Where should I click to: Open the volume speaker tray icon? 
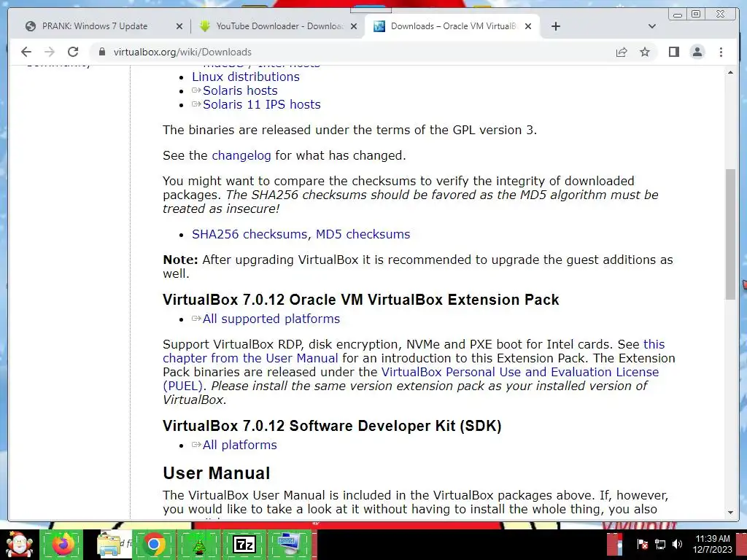pyautogui.click(x=677, y=544)
